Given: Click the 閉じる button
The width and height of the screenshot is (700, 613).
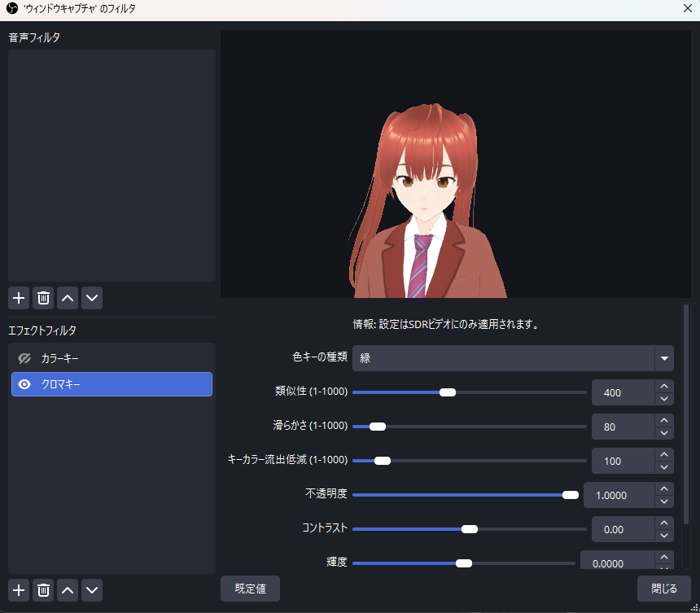Looking at the screenshot, I should (x=664, y=589).
